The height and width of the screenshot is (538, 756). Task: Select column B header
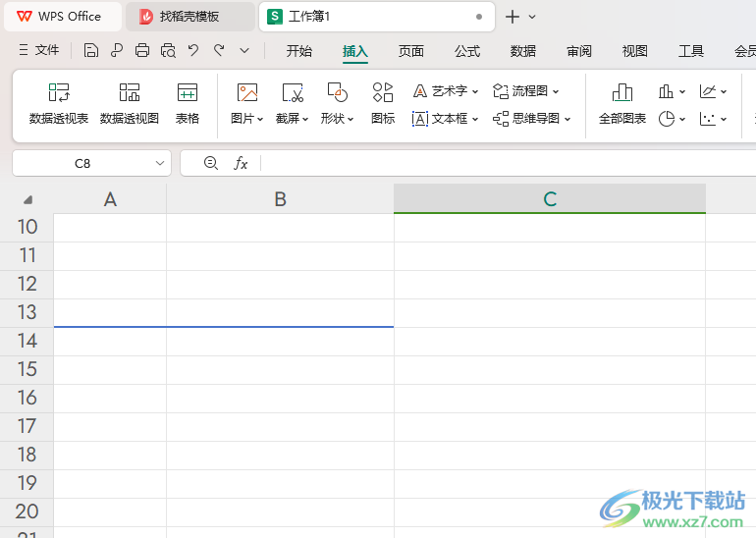pos(280,198)
